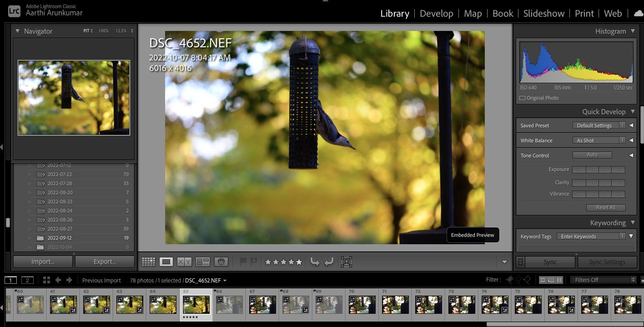Flag photo as pick in toolbar
The image size is (644, 327).
[x=243, y=262]
